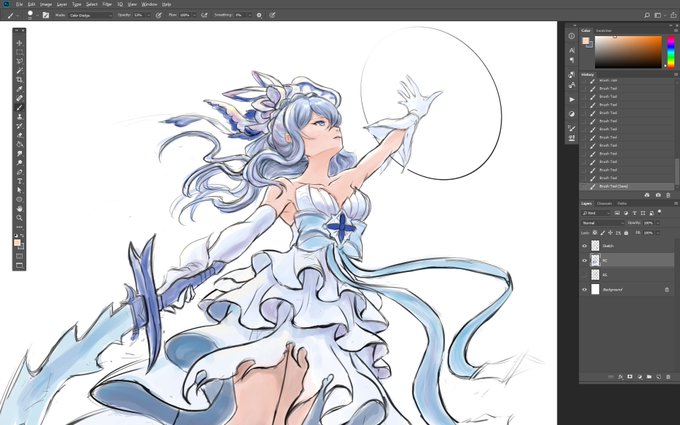Open the Adjustments panel icon

click(x=572, y=114)
